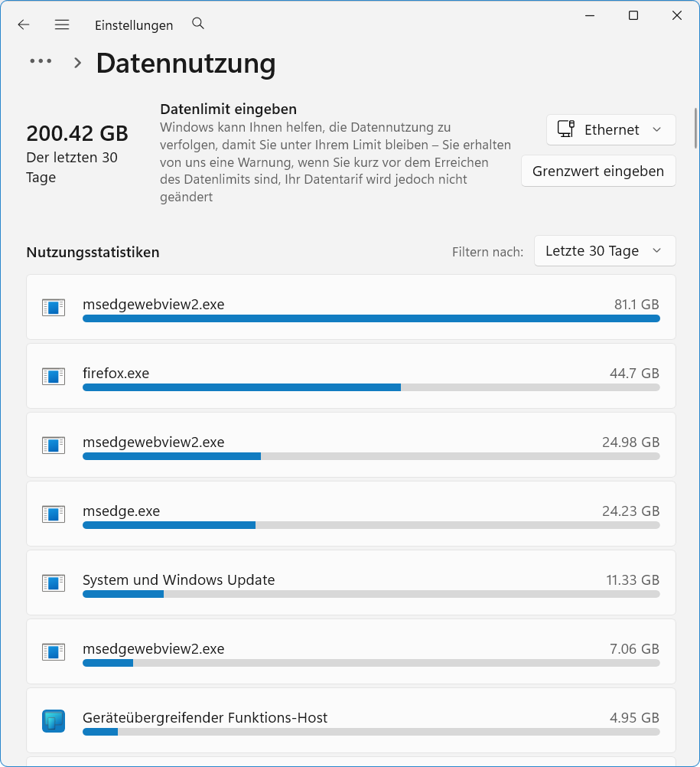The image size is (700, 767).
Task: Click the breadcrumb ellipsis dots
Action: (x=41, y=61)
